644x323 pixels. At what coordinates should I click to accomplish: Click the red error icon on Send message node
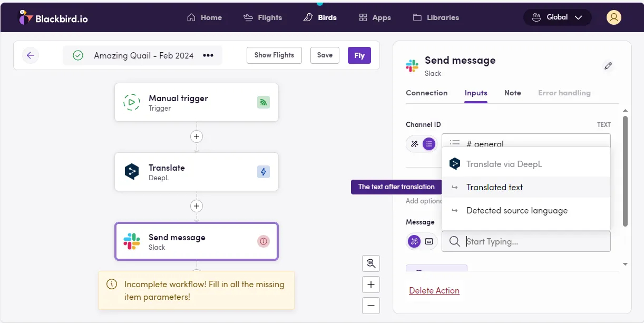[264, 241]
